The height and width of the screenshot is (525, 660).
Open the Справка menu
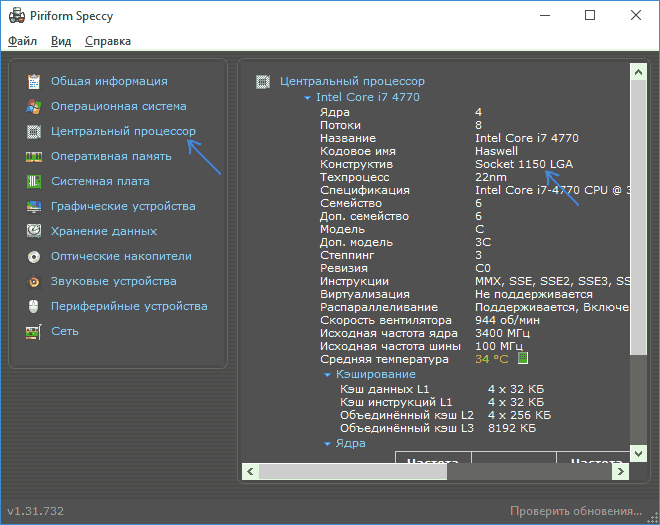pyautogui.click(x=108, y=41)
